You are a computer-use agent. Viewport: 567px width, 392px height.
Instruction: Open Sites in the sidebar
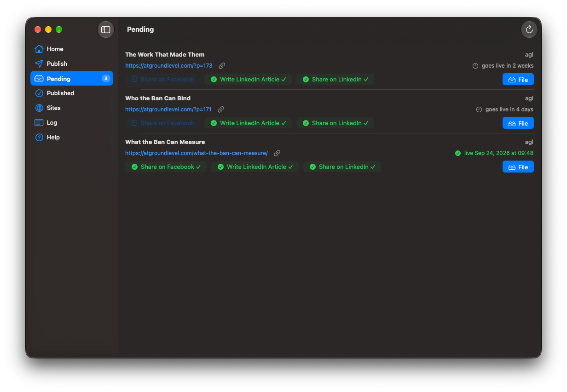coord(72,108)
